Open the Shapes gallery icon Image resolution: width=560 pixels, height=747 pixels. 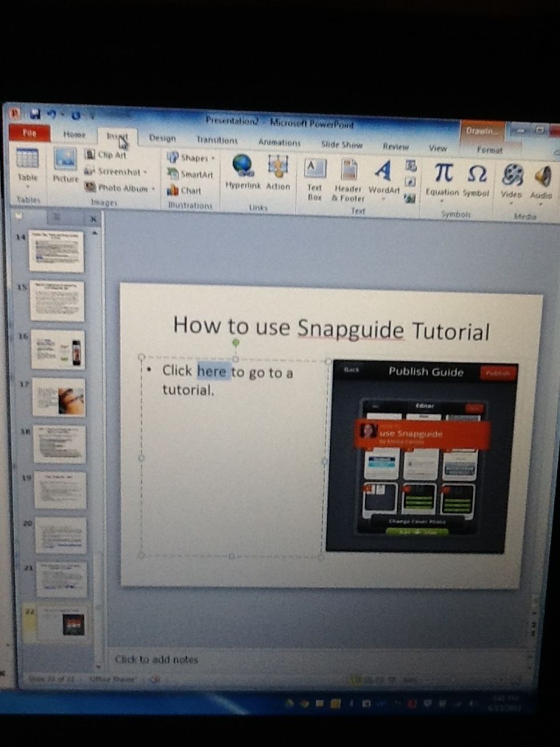(x=173, y=157)
